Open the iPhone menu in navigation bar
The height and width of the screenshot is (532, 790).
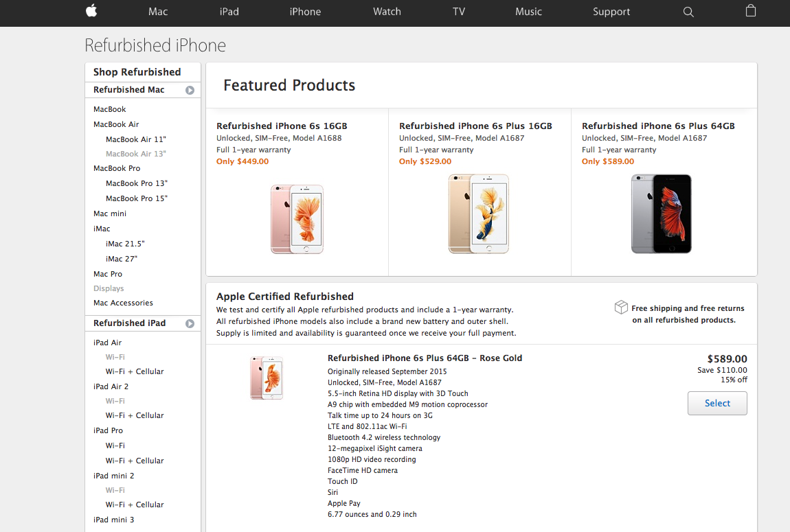(x=305, y=12)
